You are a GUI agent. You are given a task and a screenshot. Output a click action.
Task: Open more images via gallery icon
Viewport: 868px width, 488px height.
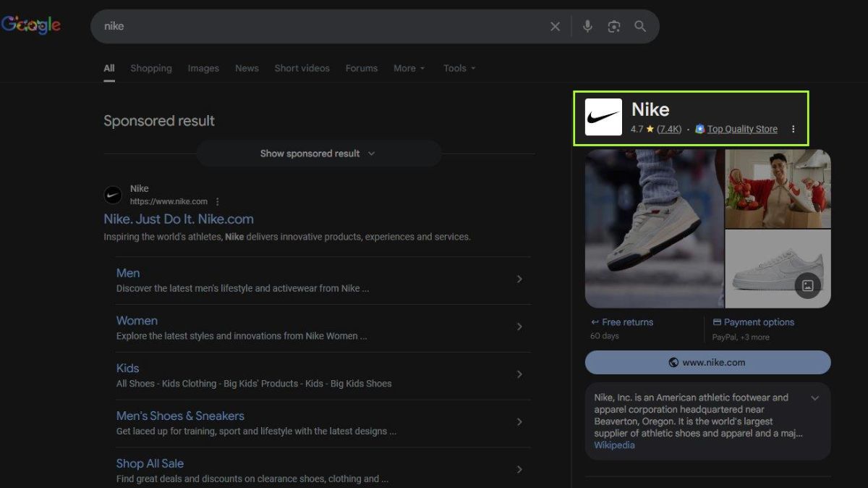tap(808, 285)
